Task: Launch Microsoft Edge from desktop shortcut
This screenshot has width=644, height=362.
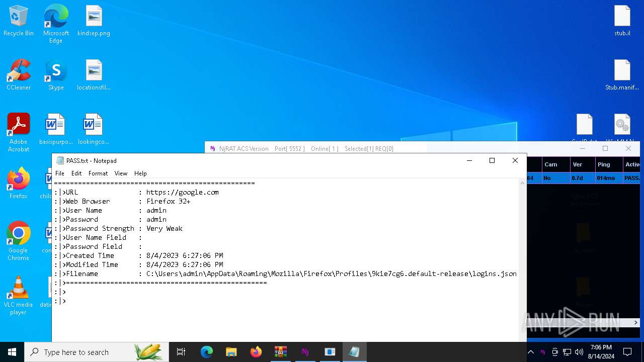Action: coord(56,24)
